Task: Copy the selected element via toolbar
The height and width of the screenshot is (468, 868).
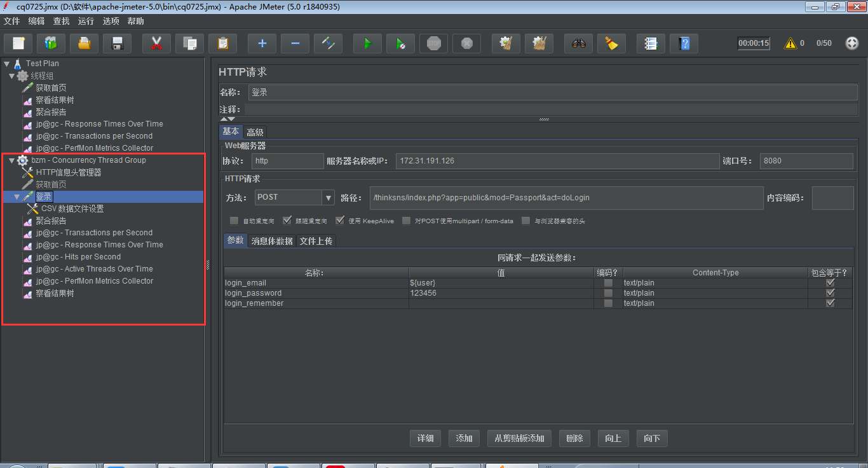Action: 189,43
